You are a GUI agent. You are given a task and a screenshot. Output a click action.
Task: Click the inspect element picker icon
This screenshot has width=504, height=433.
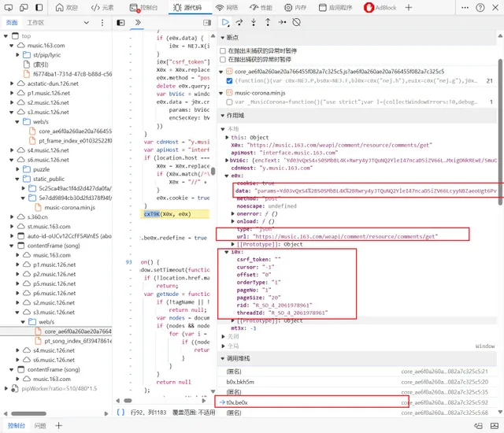point(9,7)
